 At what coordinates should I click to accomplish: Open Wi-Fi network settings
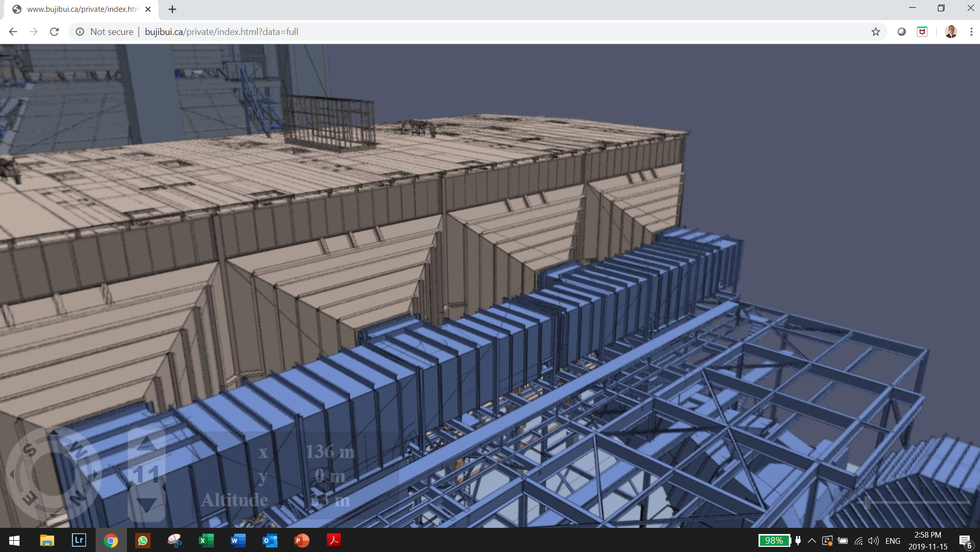click(858, 540)
